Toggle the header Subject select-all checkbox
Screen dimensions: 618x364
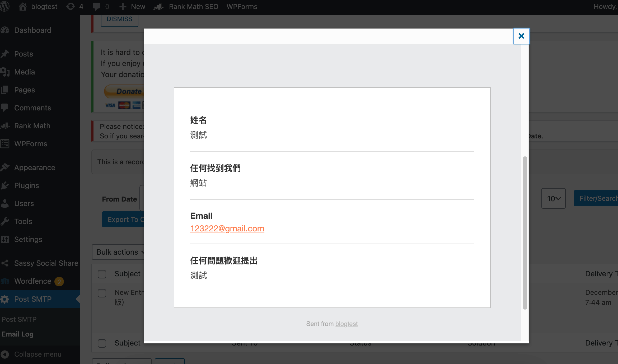102,274
